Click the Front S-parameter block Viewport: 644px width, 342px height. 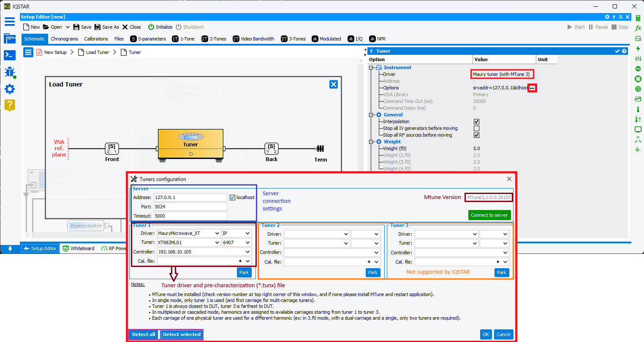click(x=112, y=148)
